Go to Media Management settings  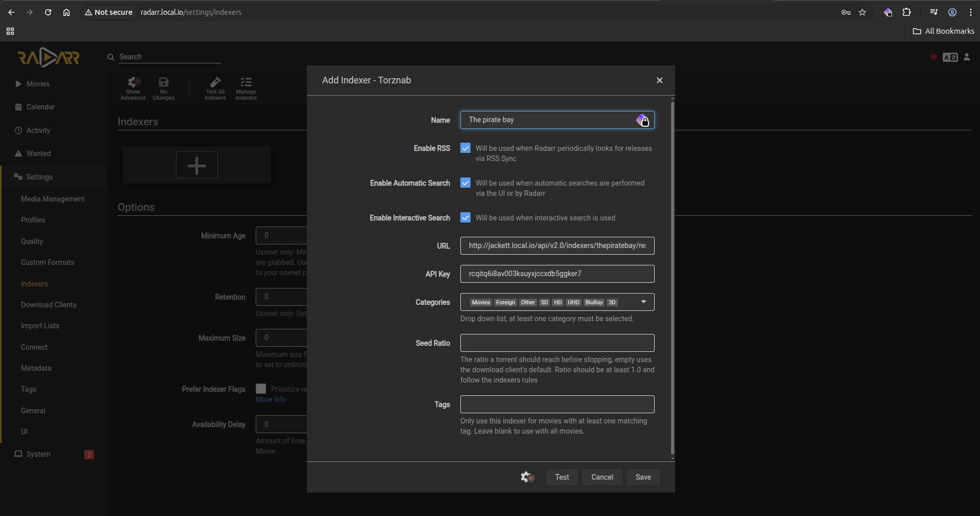pos(53,199)
